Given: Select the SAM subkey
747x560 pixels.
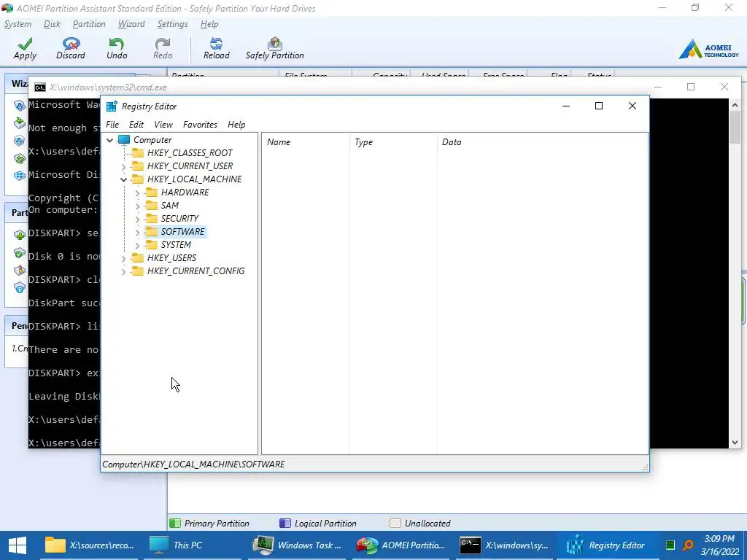Looking at the screenshot, I should (x=169, y=205).
